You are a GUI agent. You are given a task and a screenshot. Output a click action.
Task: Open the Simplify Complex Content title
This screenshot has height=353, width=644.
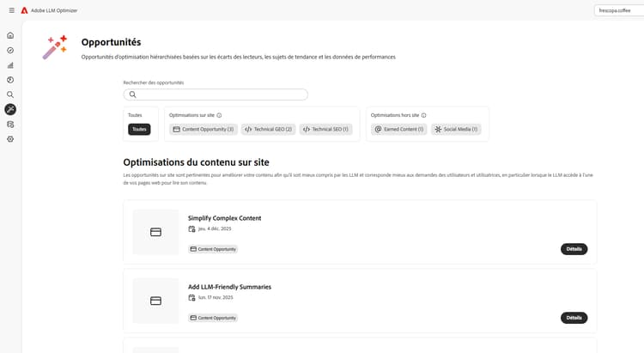pyautogui.click(x=225, y=218)
